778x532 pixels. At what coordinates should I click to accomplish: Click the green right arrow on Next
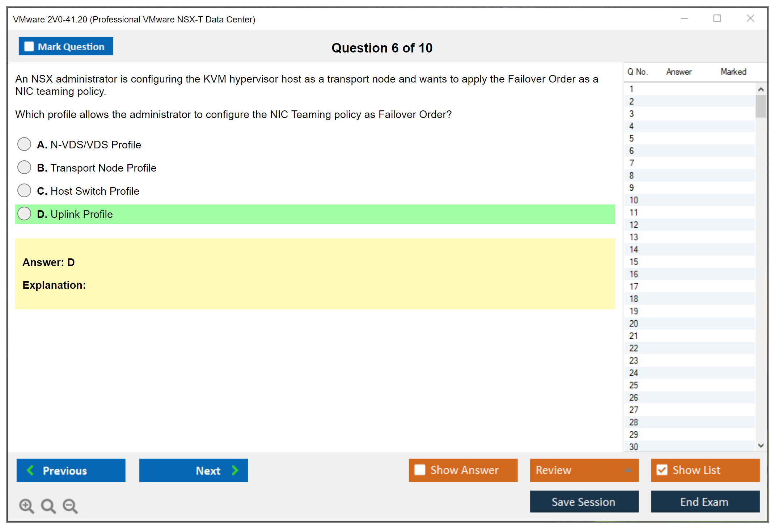pos(235,470)
